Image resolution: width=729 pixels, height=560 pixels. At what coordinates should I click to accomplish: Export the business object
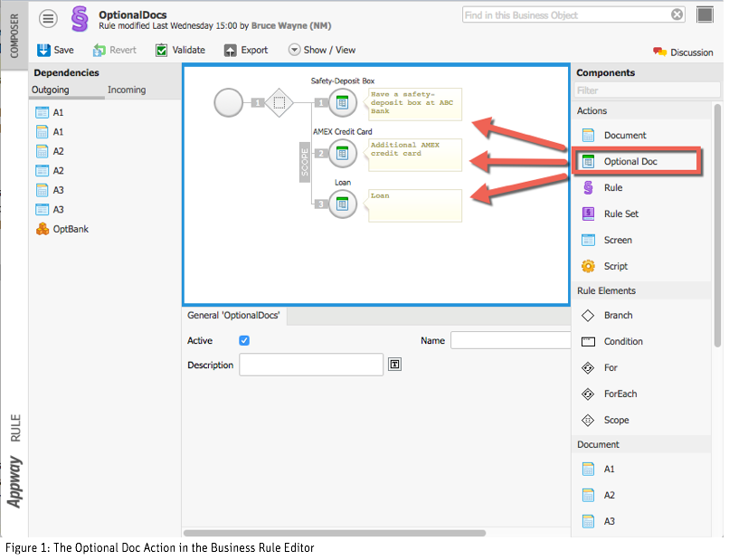246,50
